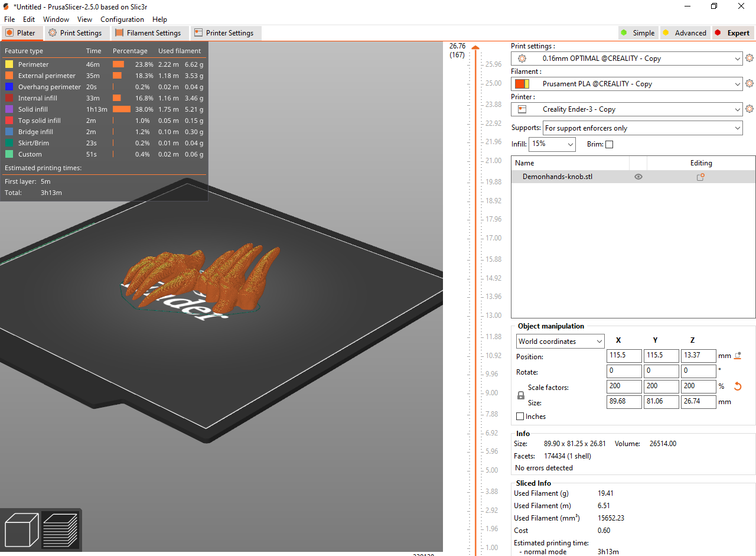
Task: Click Position Z field 13.37
Action: click(699, 356)
